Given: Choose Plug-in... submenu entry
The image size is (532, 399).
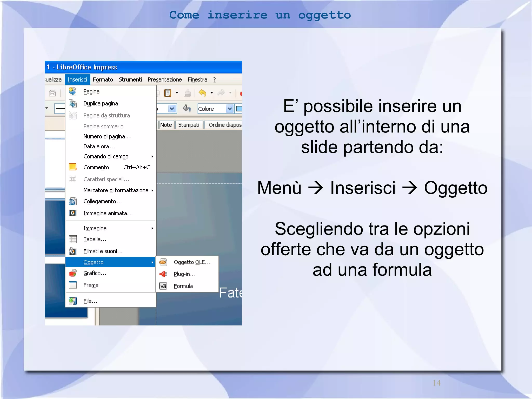Looking at the screenshot, I should [x=187, y=274].
